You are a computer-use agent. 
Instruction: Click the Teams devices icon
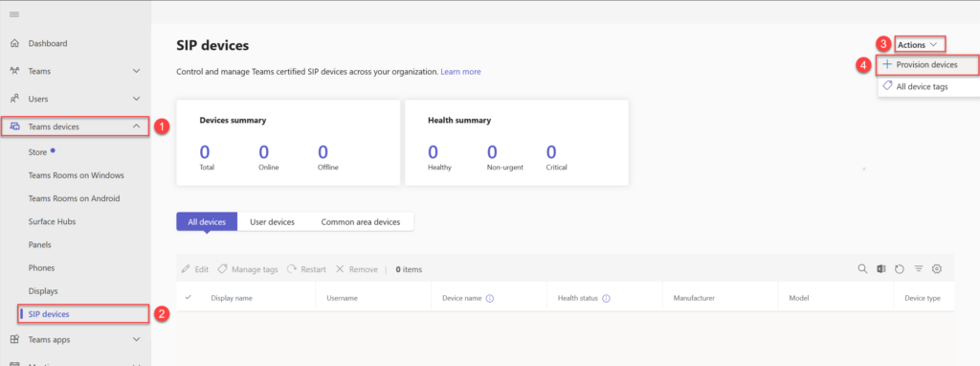(x=15, y=126)
